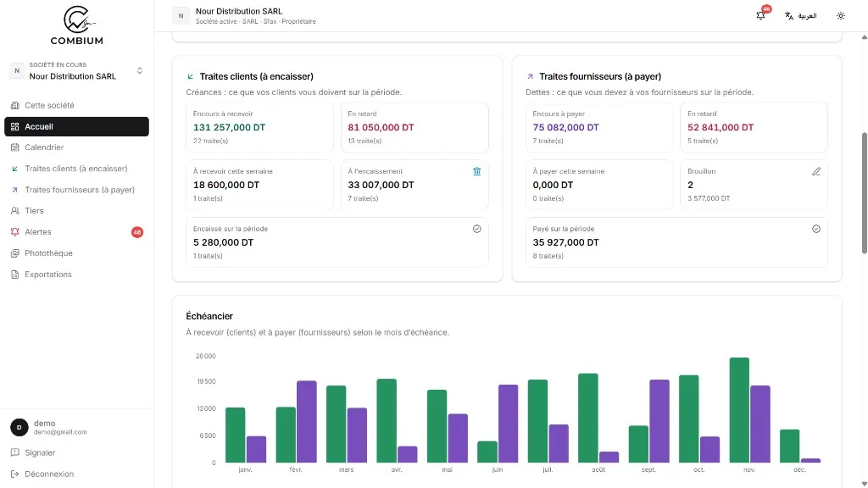This screenshot has height=488, width=868.
Task: Select the À recevoir cette semaine card
Action: coord(259,185)
